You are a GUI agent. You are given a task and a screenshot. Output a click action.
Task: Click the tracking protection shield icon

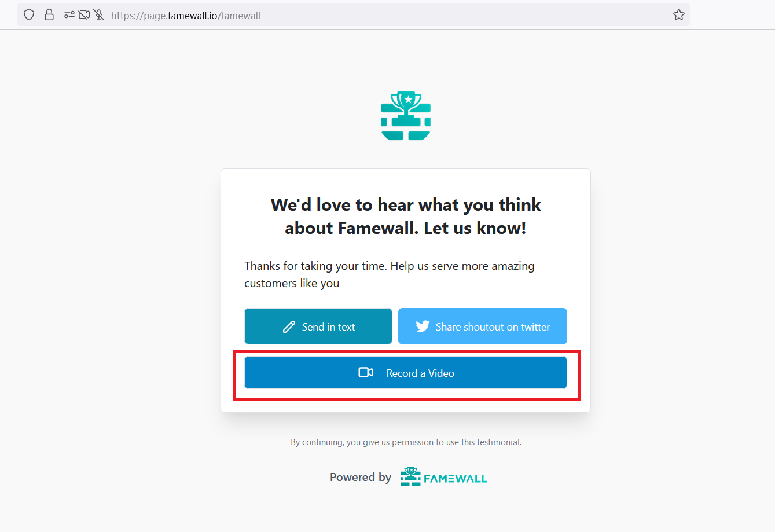(x=29, y=15)
